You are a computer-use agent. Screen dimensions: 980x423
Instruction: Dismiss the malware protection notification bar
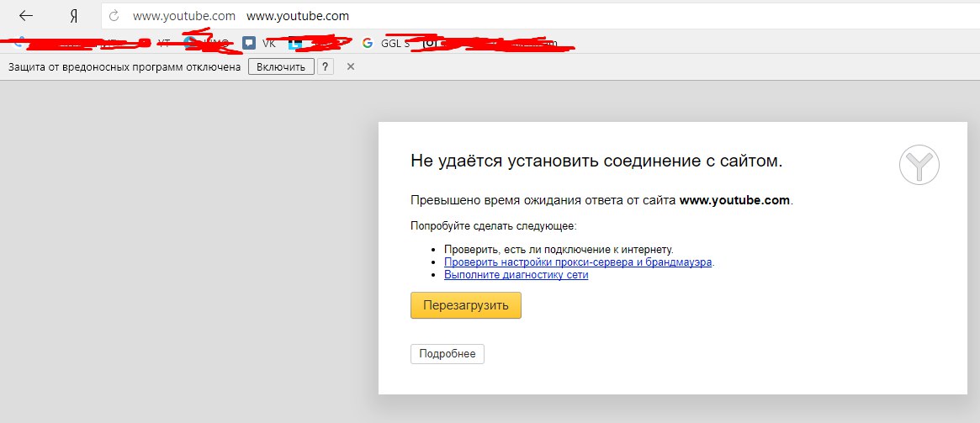(x=351, y=66)
